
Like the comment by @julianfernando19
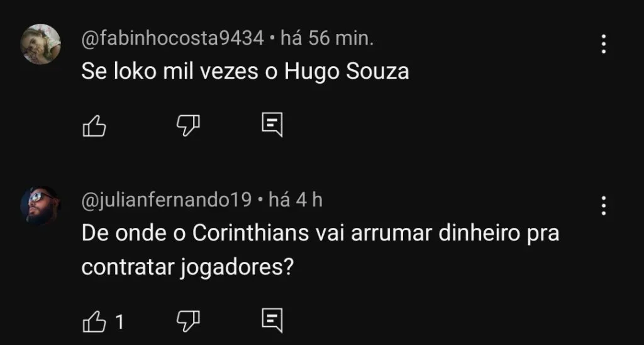tap(94, 322)
